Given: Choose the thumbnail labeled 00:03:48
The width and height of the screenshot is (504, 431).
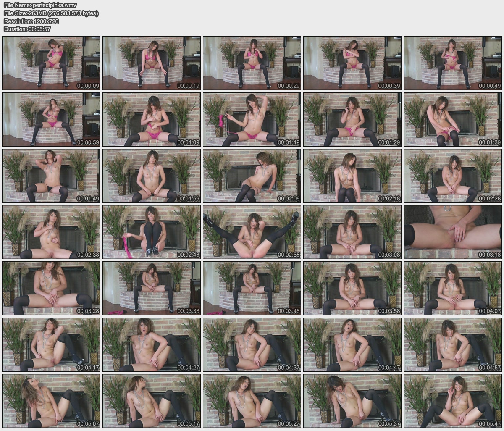Looking at the screenshot, I should click(252, 288).
